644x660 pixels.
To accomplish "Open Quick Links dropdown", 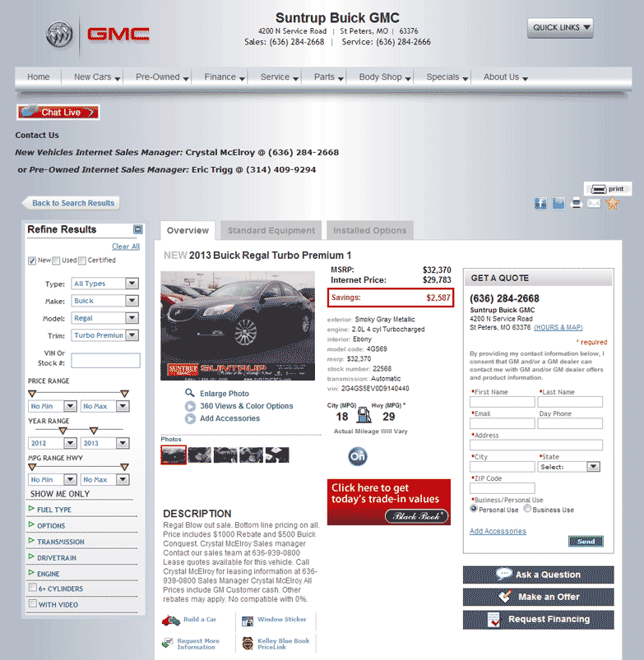I will [x=560, y=28].
